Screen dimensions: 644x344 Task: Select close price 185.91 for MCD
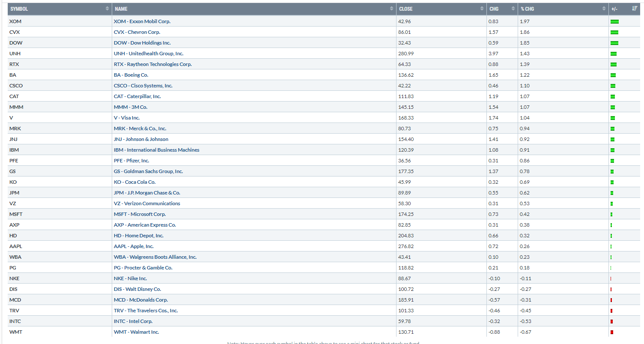[x=406, y=300]
